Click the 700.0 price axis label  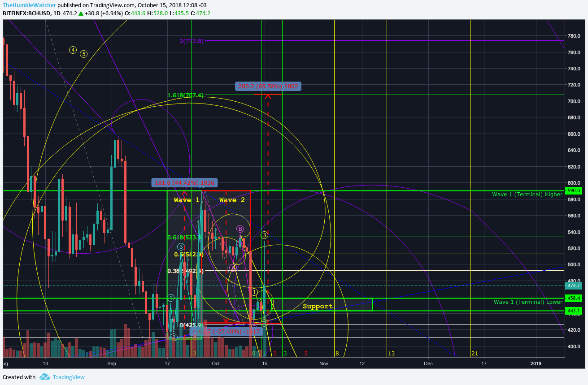575,101
